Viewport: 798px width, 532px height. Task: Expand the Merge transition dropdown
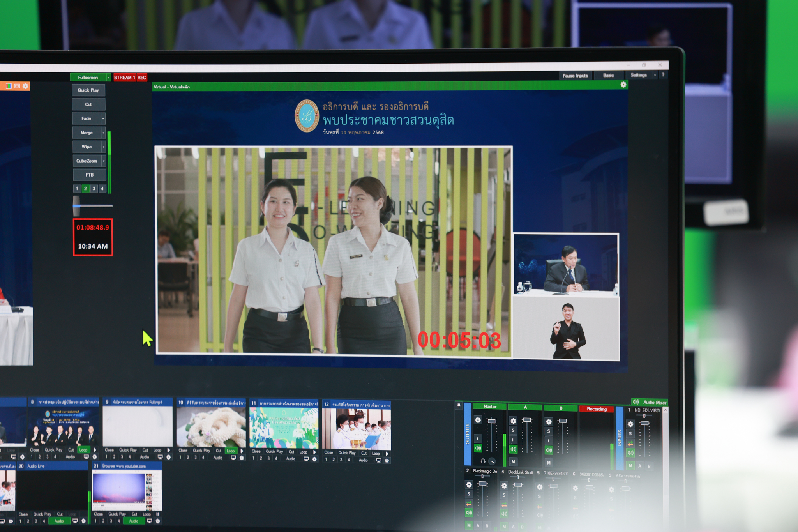tap(103, 133)
